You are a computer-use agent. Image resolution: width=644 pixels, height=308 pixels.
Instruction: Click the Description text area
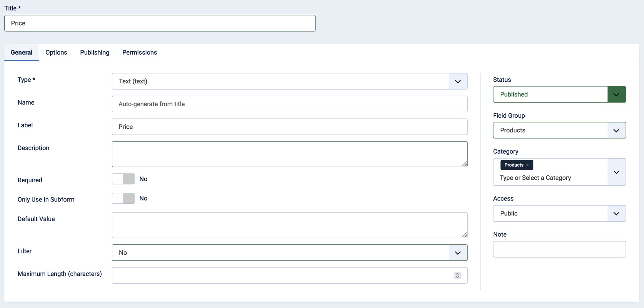[289, 154]
